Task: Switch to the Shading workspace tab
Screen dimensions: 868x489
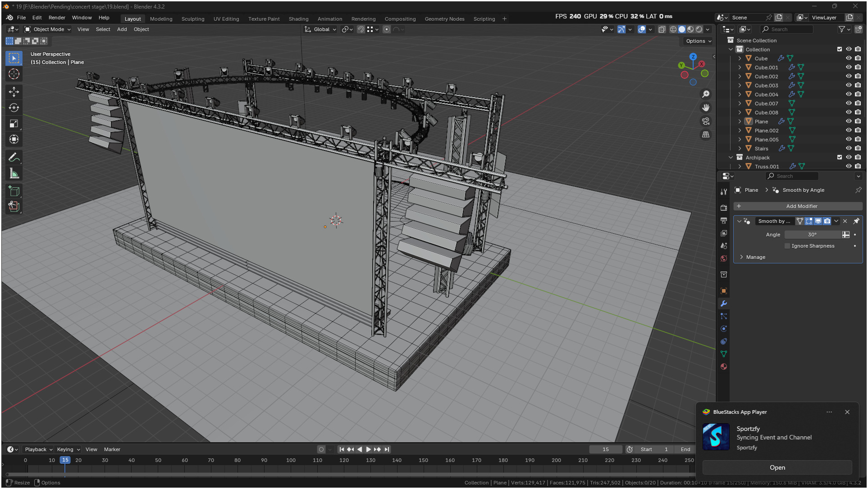Action: click(298, 19)
